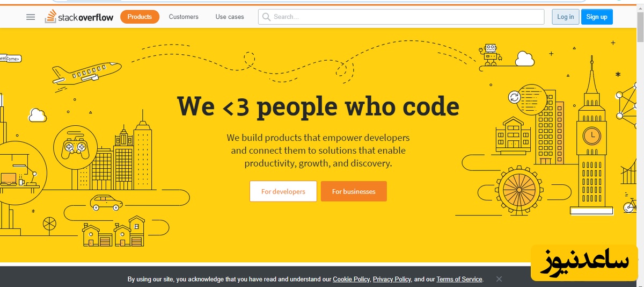
Task: Click the game controller icon
Action: pos(75,146)
